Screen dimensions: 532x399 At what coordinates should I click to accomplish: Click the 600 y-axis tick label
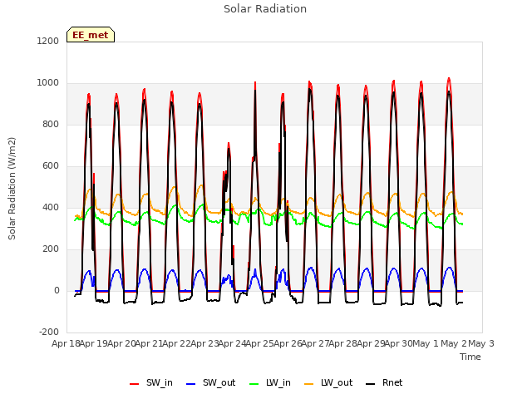(x=51, y=166)
